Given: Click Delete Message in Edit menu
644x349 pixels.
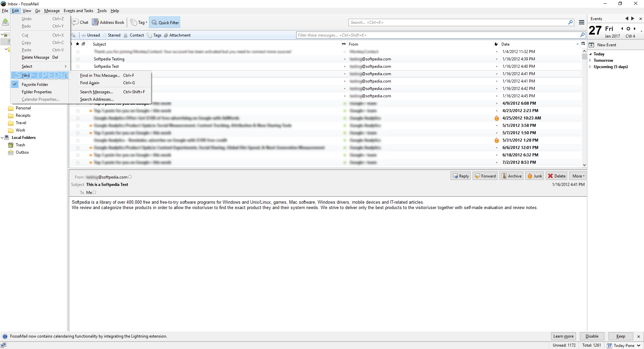Looking at the screenshot, I should [40, 57].
